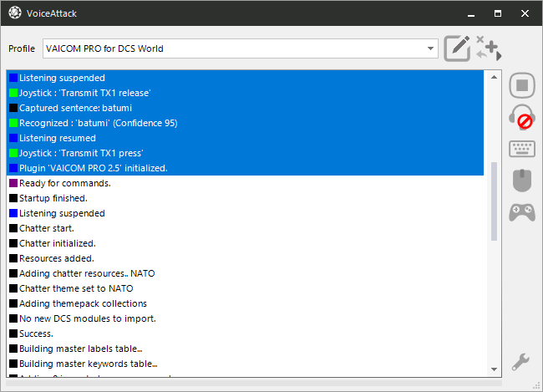Screen dimensions: 543x392
Task: Select 'Plugin VAICOM PRO 2.5 initialized' entry
Action: coord(245,168)
